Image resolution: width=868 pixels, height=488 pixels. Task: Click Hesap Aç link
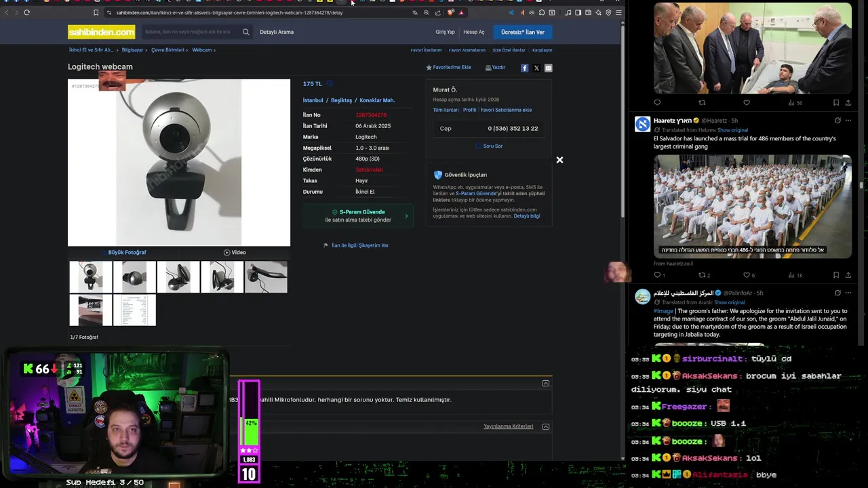pos(474,32)
